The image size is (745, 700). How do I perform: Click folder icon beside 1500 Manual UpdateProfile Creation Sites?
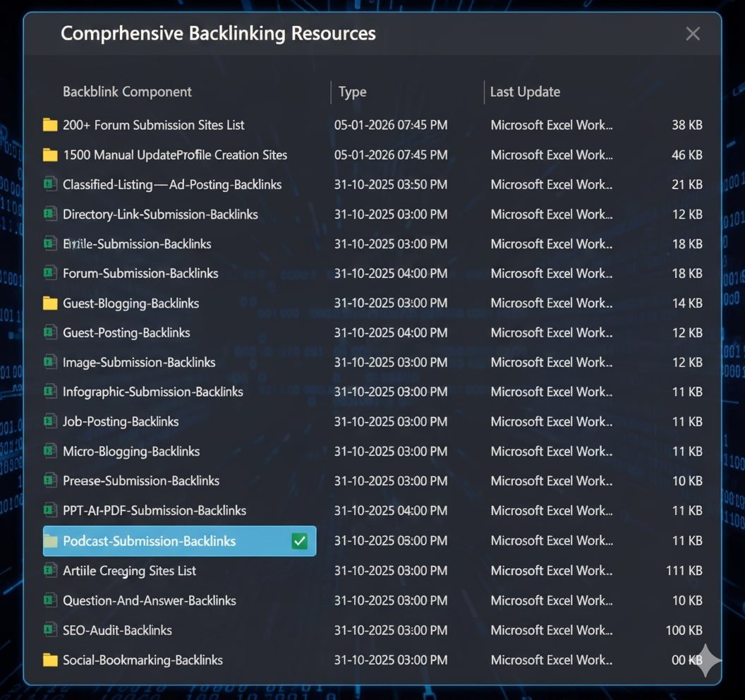coord(49,155)
